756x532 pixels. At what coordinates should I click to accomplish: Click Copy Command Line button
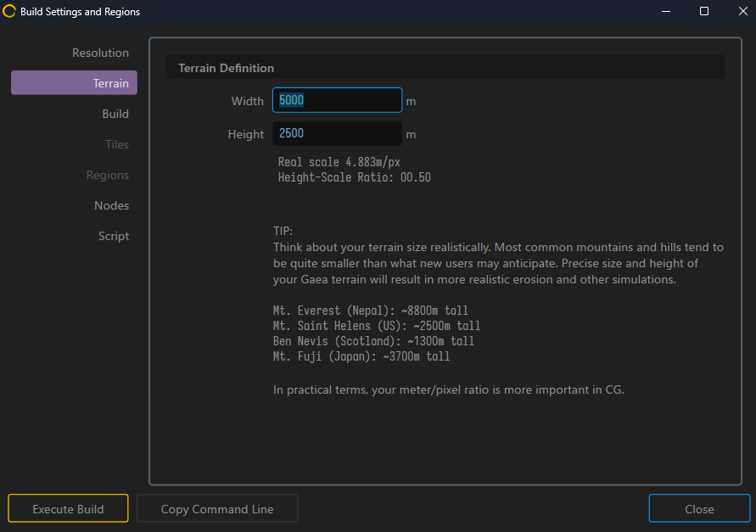217,508
